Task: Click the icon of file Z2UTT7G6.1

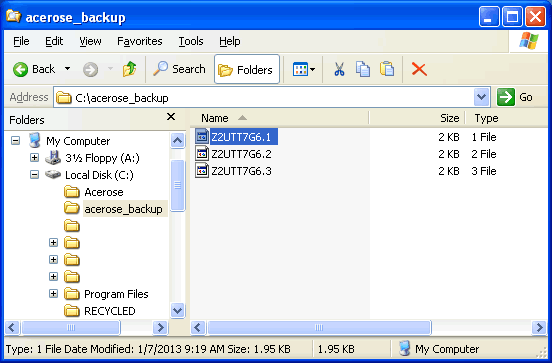Action: pos(202,136)
